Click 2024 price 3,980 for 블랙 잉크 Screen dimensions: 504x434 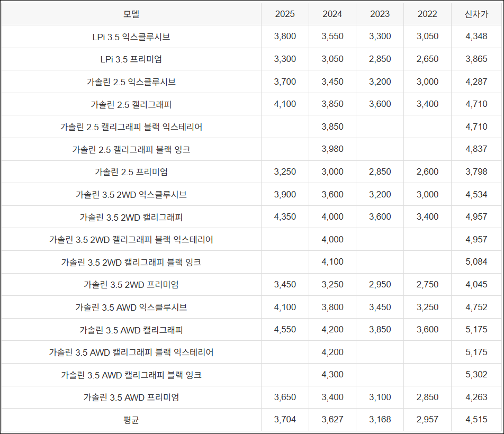pos(332,149)
